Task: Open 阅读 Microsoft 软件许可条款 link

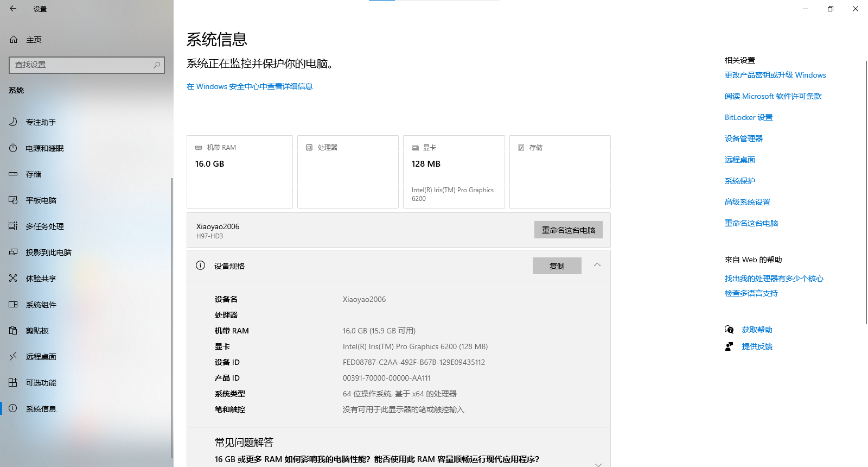Action: (773, 96)
